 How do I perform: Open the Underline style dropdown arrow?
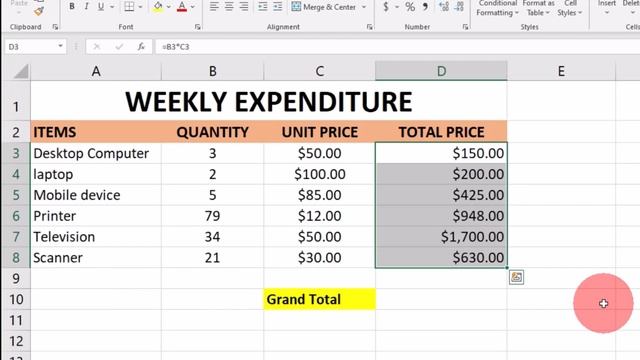tap(112, 7)
